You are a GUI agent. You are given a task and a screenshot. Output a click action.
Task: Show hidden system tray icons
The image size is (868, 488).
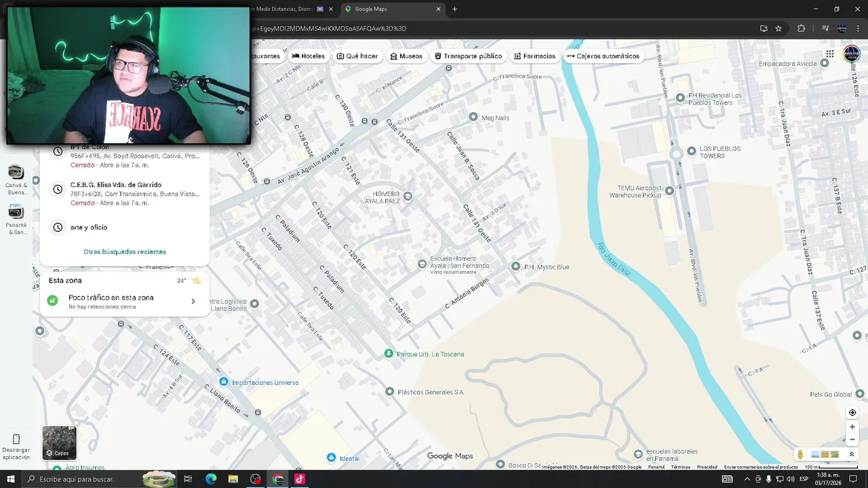coord(747,479)
